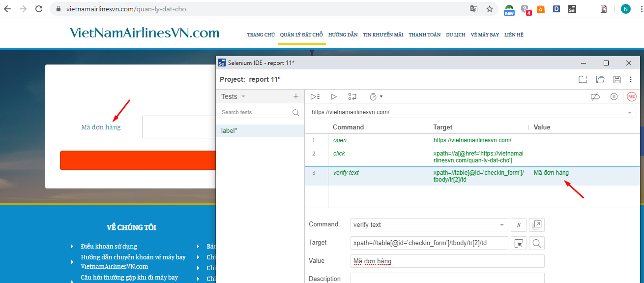644x283 pixels.
Task: Open TRANG CHỦ menu item
Action: (x=261, y=35)
